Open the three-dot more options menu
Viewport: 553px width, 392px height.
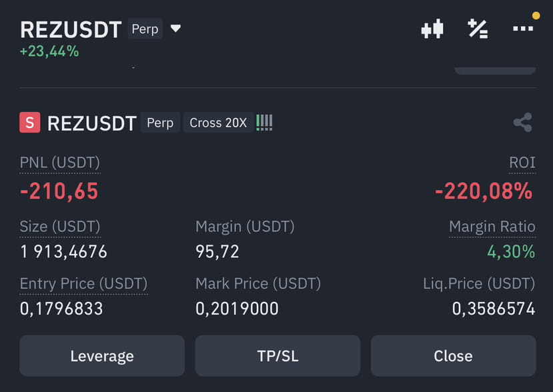[x=523, y=29]
